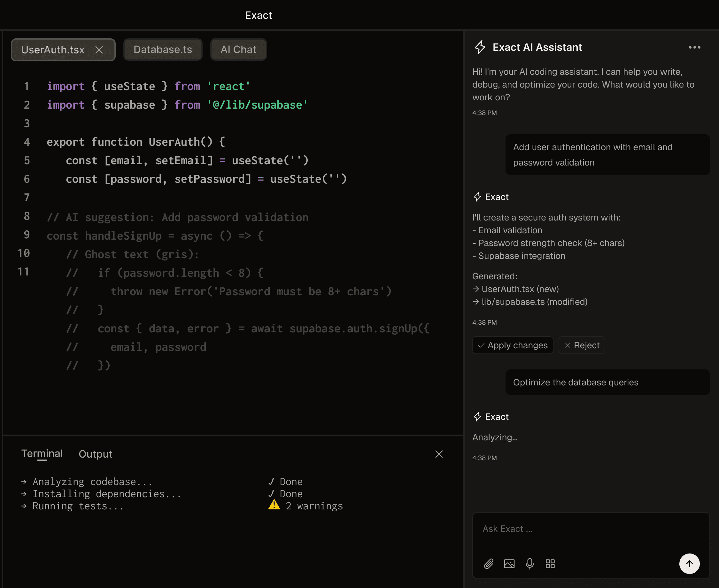Click the paperclip attach file icon
The height and width of the screenshot is (588, 719).
(488, 564)
